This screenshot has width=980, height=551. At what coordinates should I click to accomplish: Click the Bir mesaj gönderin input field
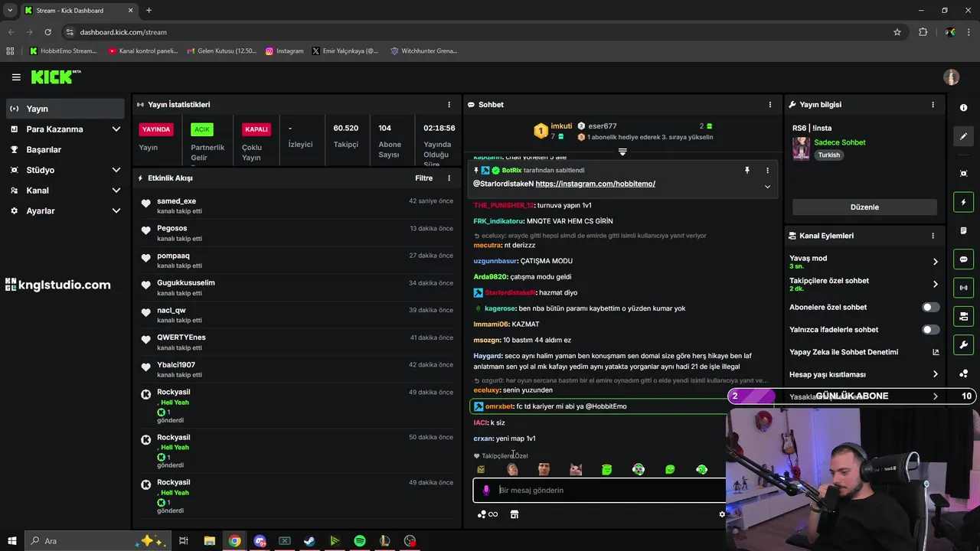[599, 490]
